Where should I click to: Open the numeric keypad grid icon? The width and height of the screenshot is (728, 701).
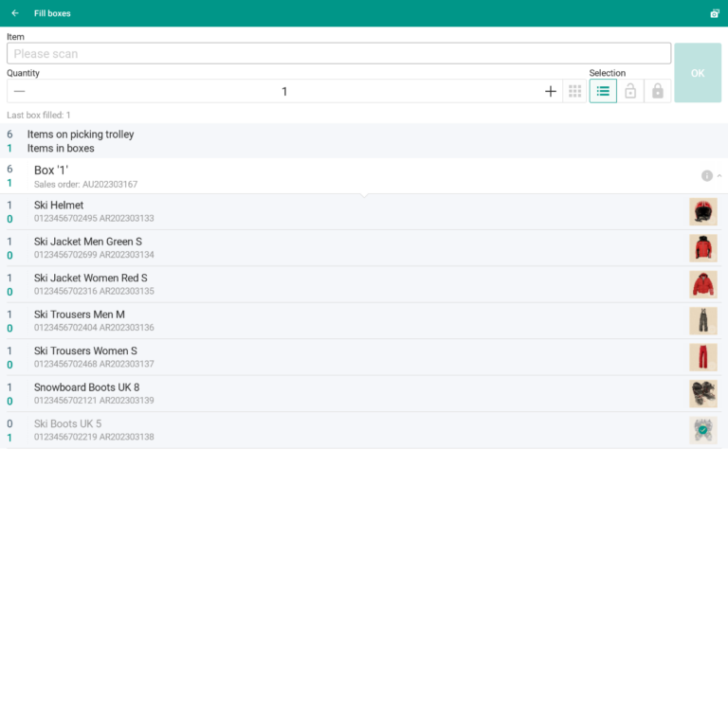click(574, 91)
